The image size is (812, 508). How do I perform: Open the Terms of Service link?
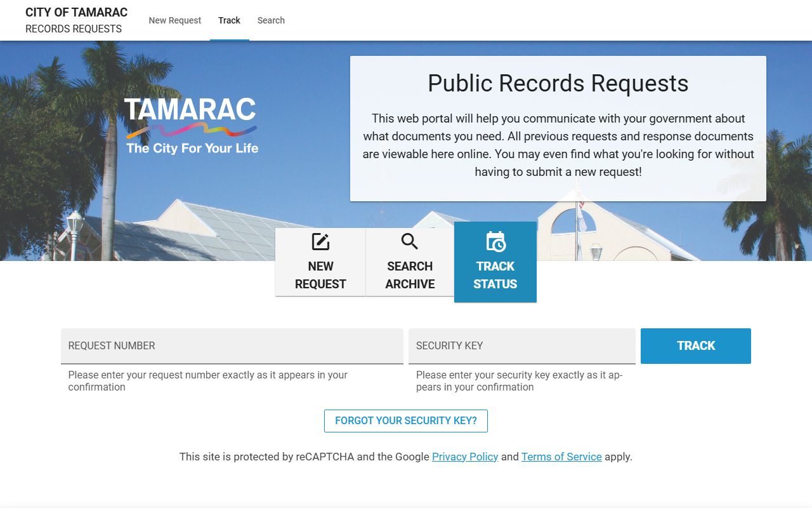coord(561,457)
